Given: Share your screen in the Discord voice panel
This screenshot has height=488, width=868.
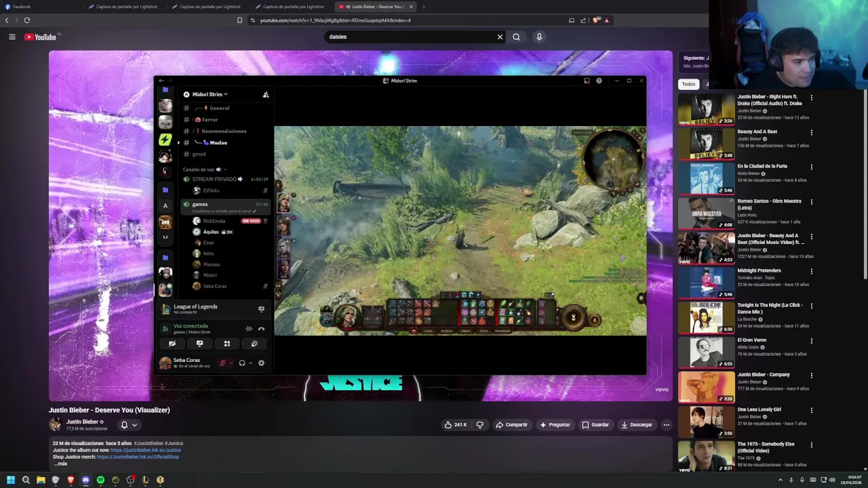Looking at the screenshot, I should tap(199, 344).
